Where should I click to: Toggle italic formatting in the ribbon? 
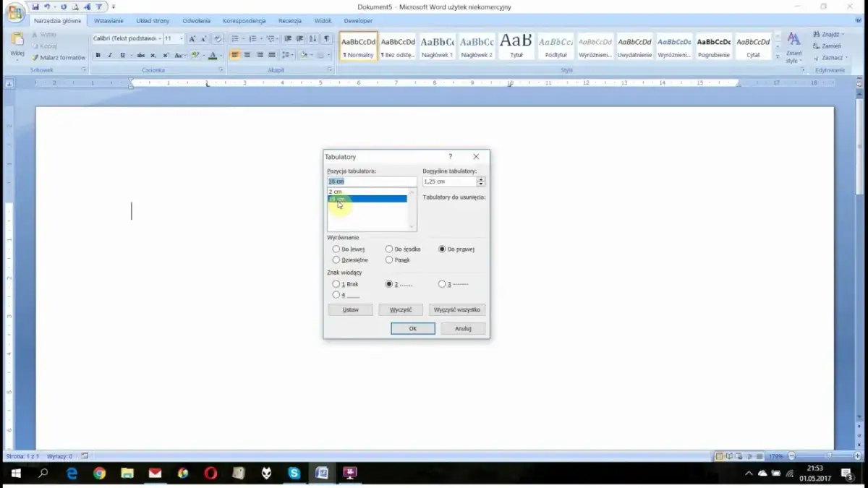coord(110,55)
